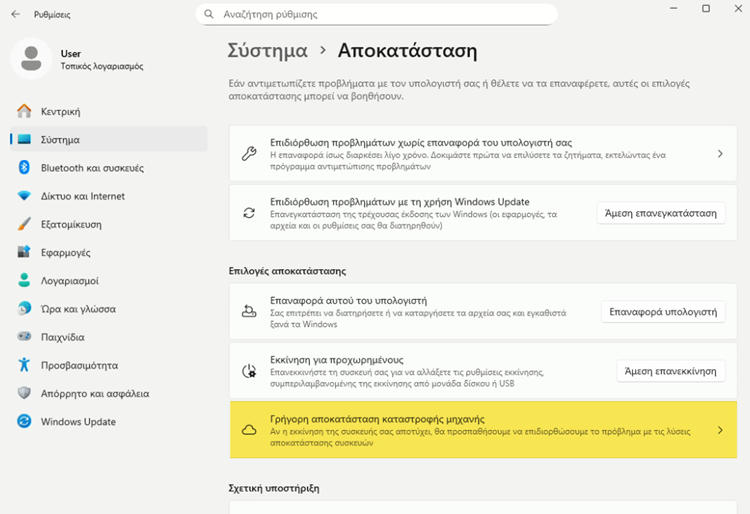Maximize the Settings window
Screen dimensions: 750x514
coord(706,9)
